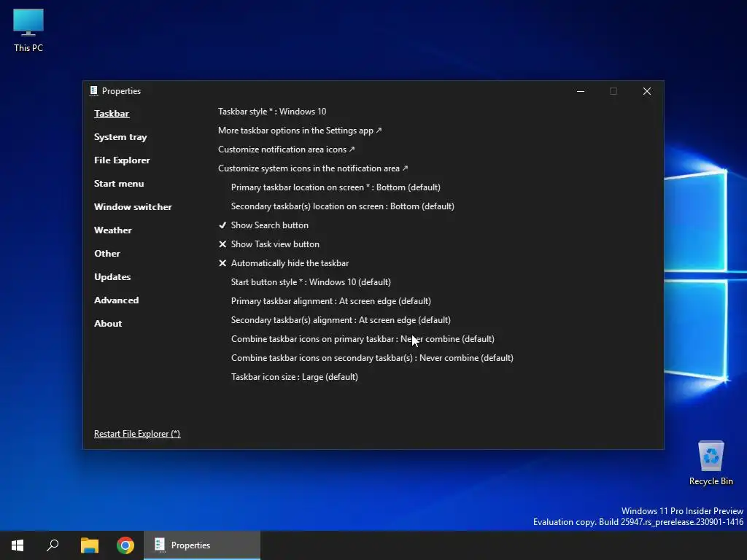This screenshot has width=747, height=560.
Task: Switch to Window switcher section
Action: point(133,207)
